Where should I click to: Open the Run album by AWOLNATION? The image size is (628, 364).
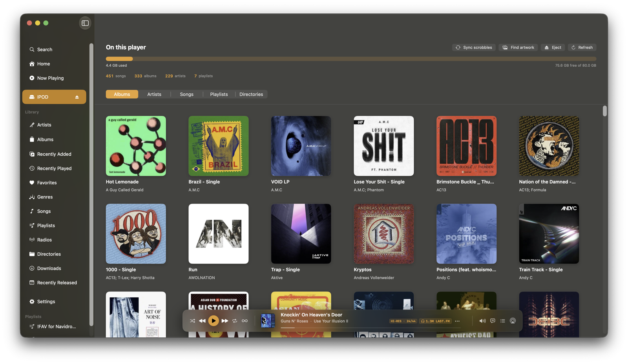[x=219, y=234]
